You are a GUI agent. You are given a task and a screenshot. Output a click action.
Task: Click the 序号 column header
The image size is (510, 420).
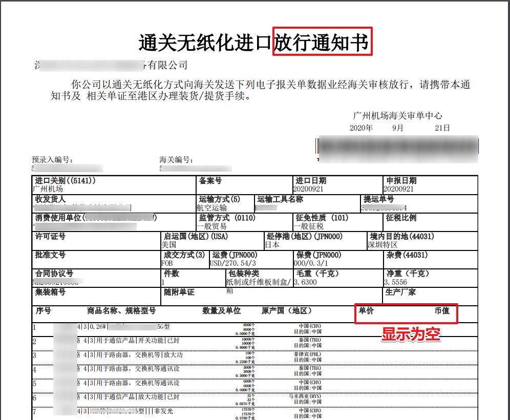[x=43, y=311]
